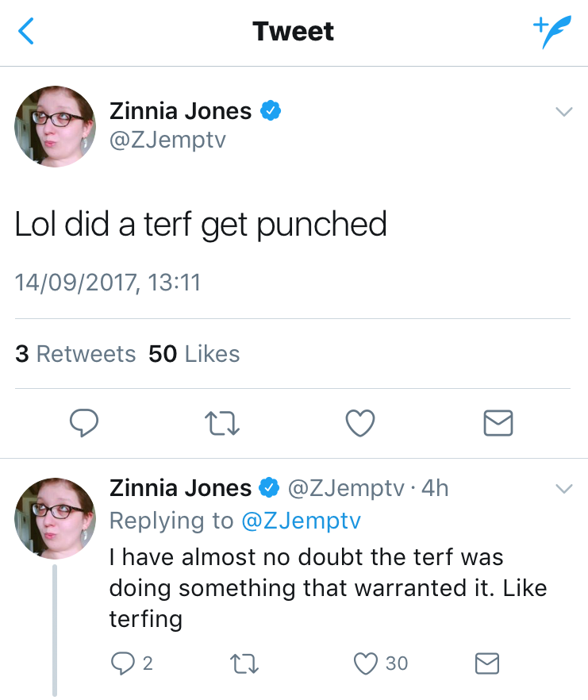Open Zinnia Jones profile from main tweet name
The image size is (588, 700).
(x=180, y=111)
